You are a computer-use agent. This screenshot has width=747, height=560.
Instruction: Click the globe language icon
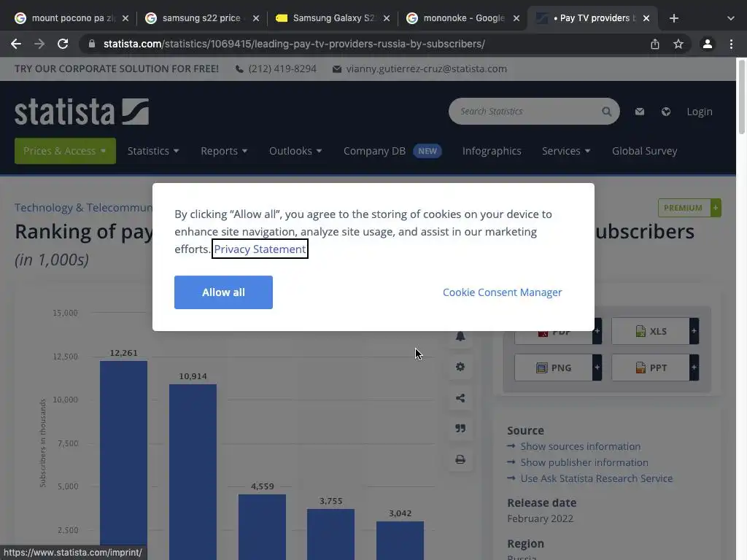click(666, 112)
